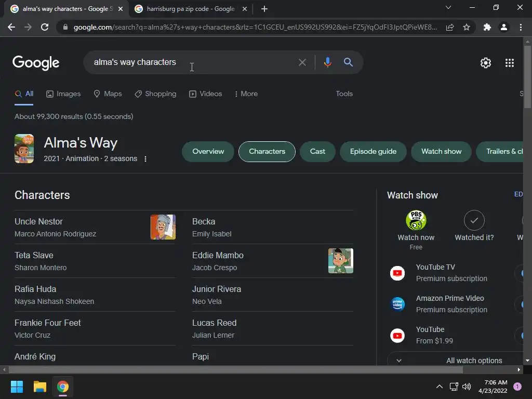Show hidden system tray icons chevron

point(440,387)
